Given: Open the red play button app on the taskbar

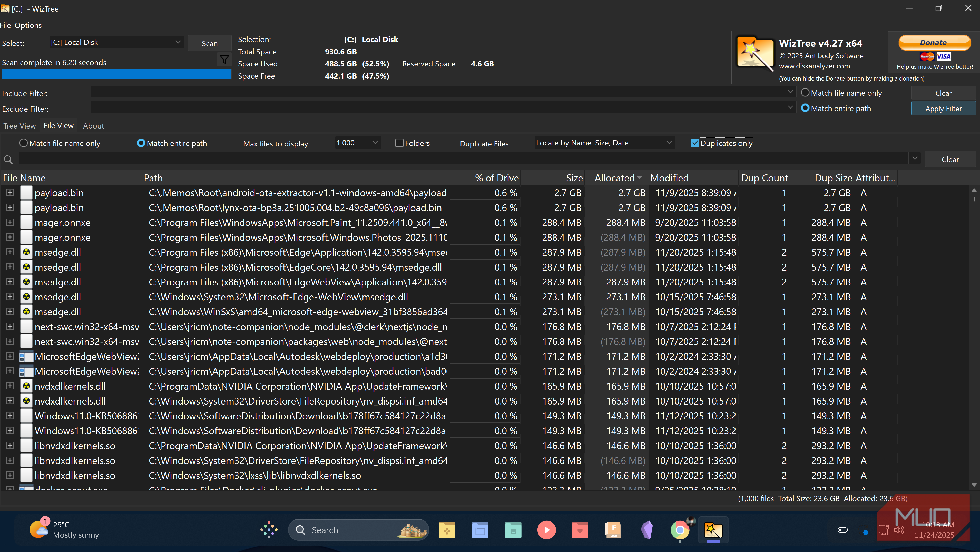Looking at the screenshot, I should [x=547, y=530].
